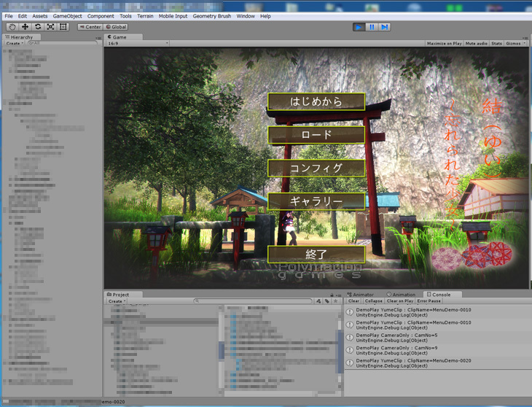Switch to the Animation tab
Screen dimensions: 532x407
tap(401, 294)
